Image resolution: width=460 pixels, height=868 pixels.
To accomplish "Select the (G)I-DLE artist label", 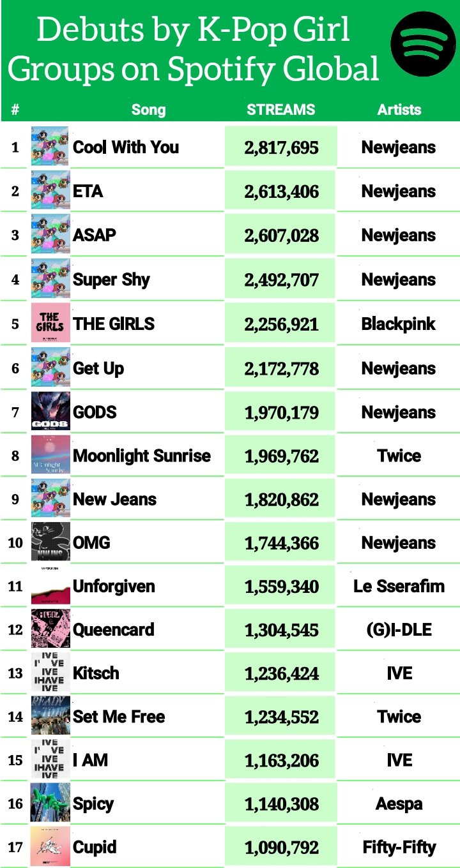I will click(399, 630).
